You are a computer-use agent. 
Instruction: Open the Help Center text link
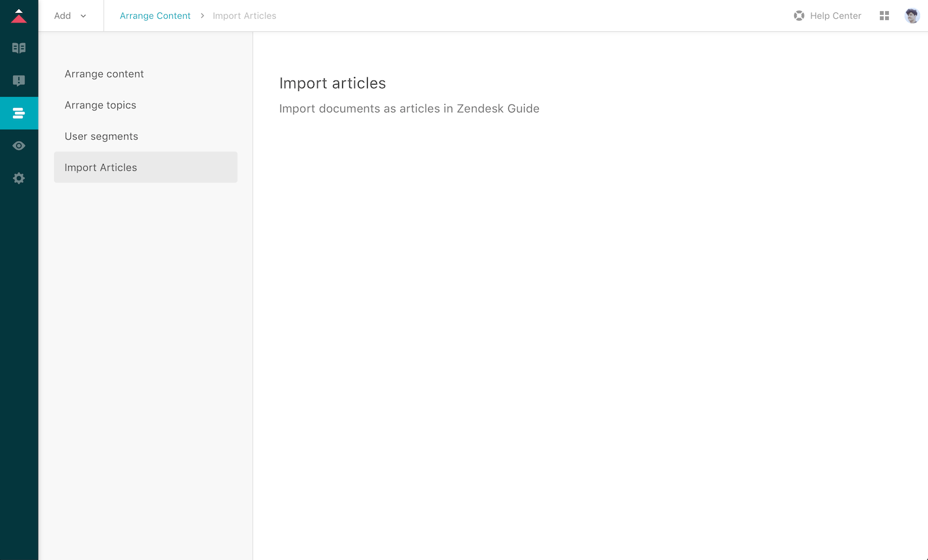click(x=836, y=16)
